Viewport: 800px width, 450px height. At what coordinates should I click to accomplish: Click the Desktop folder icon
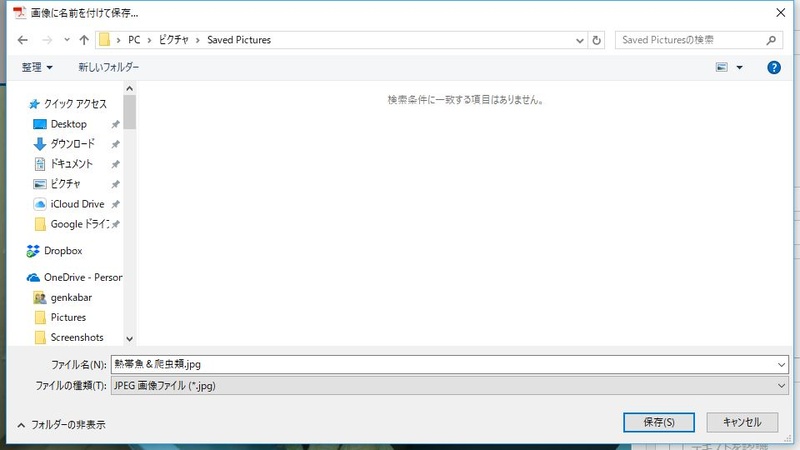pyautogui.click(x=40, y=124)
